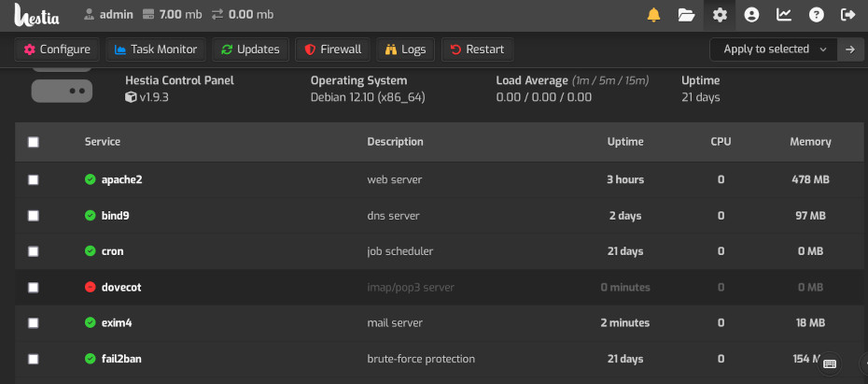Click the mail server description
Screen dimensions: 868x384
[x=395, y=322]
